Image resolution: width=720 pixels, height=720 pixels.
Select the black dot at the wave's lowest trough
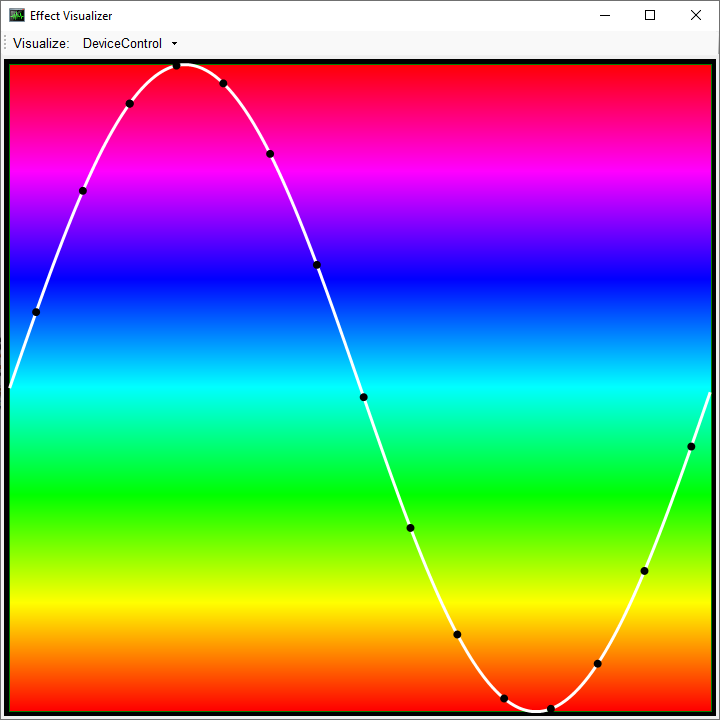pos(551,709)
